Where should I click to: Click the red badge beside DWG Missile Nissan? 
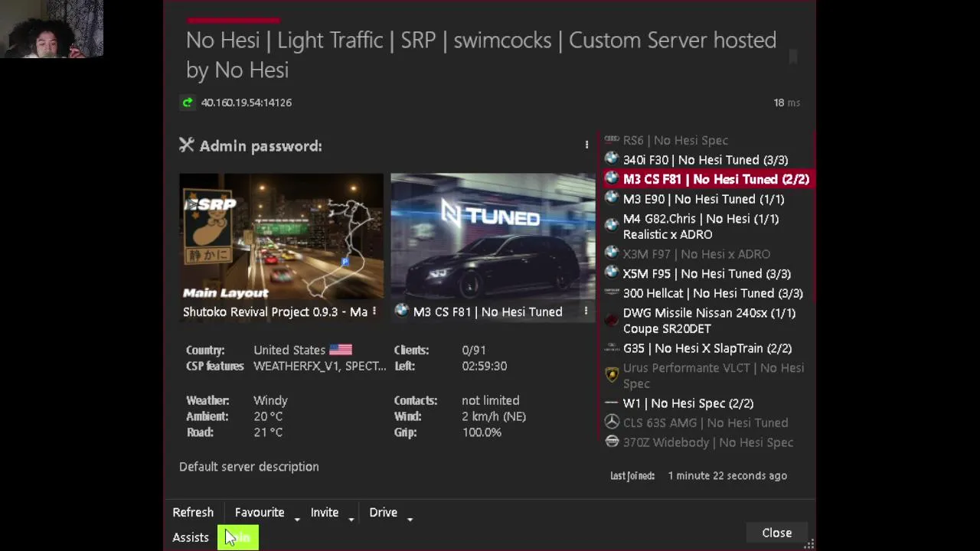point(611,320)
